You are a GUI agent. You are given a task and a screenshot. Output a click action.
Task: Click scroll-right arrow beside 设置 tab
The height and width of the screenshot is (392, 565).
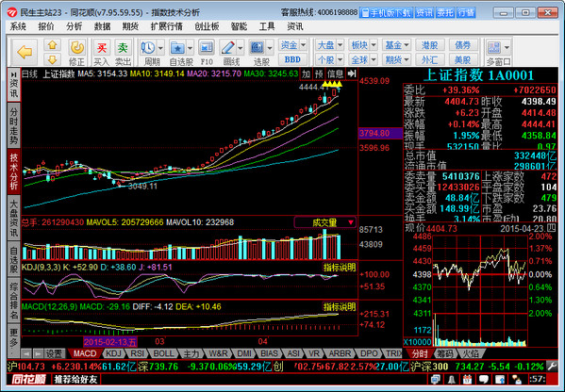click(x=38, y=354)
